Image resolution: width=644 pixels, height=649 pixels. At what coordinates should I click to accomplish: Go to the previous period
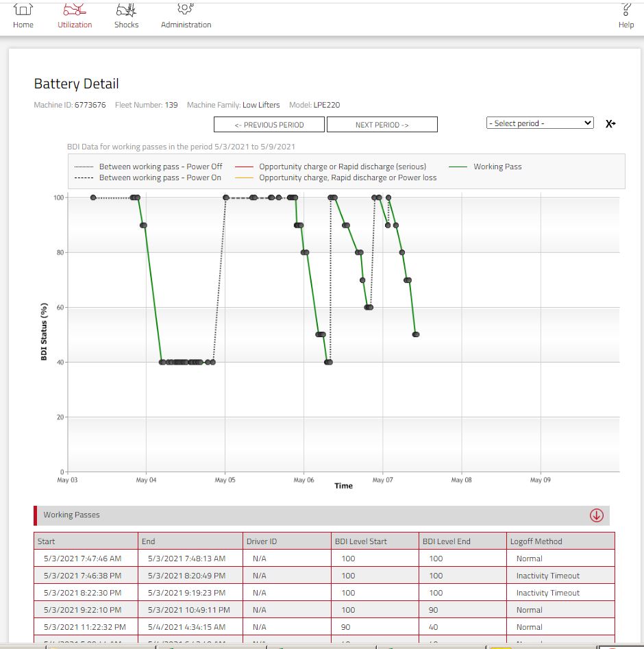click(269, 125)
